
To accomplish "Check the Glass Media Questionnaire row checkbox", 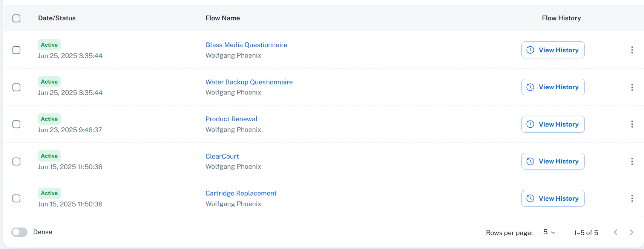I will (x=16, y=50).
